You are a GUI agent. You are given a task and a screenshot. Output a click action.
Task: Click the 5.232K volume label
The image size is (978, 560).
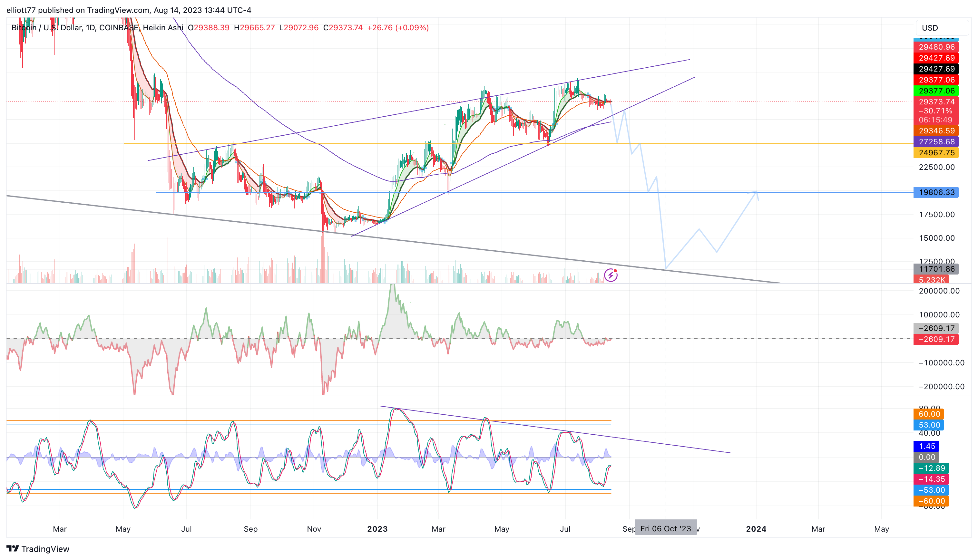931,280
